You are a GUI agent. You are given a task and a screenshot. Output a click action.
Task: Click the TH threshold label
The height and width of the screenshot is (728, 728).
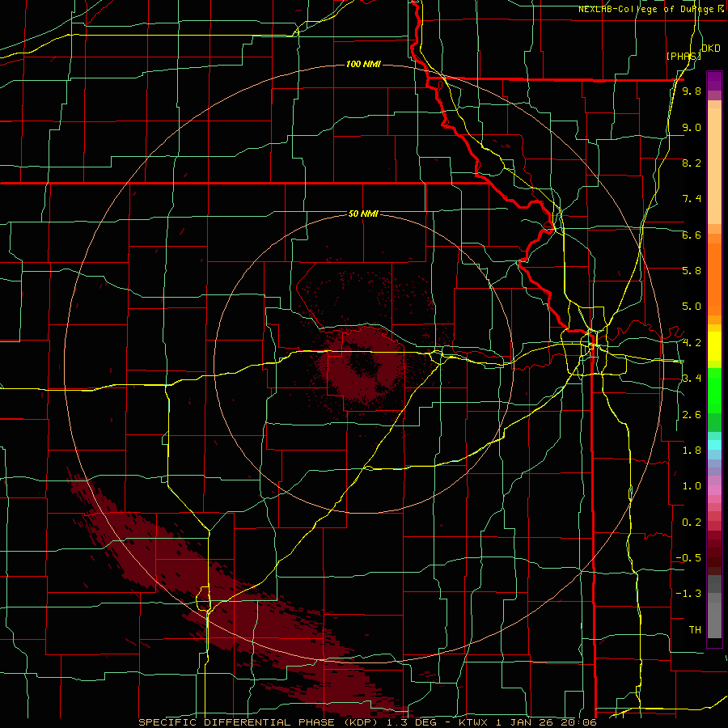695,630
